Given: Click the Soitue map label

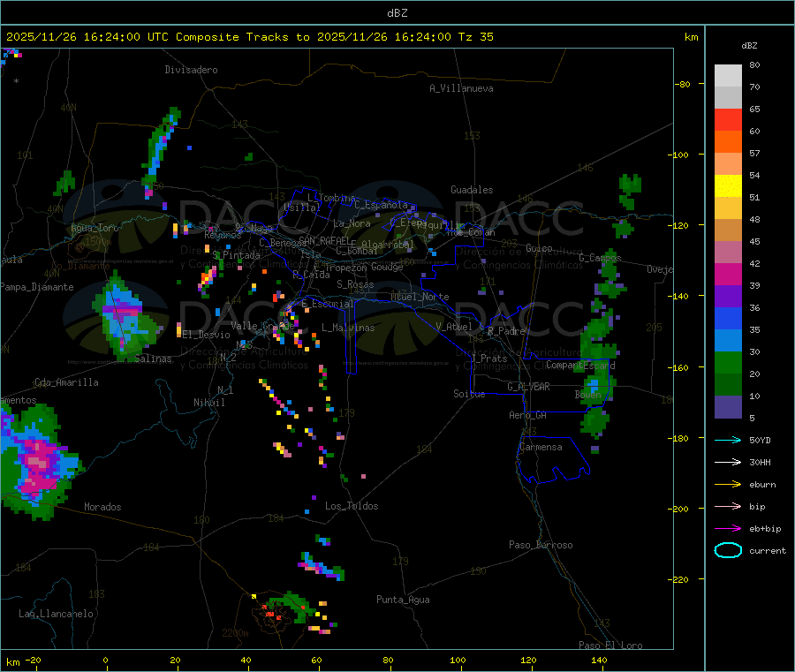Looking at the screenshot, I should [469, 394].
